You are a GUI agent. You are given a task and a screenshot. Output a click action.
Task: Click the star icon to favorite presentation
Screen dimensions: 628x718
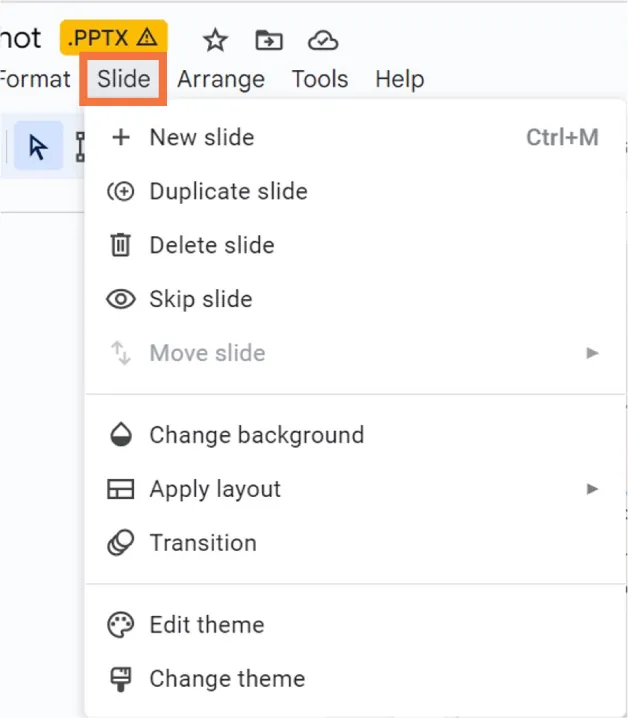tap(216, 40)
